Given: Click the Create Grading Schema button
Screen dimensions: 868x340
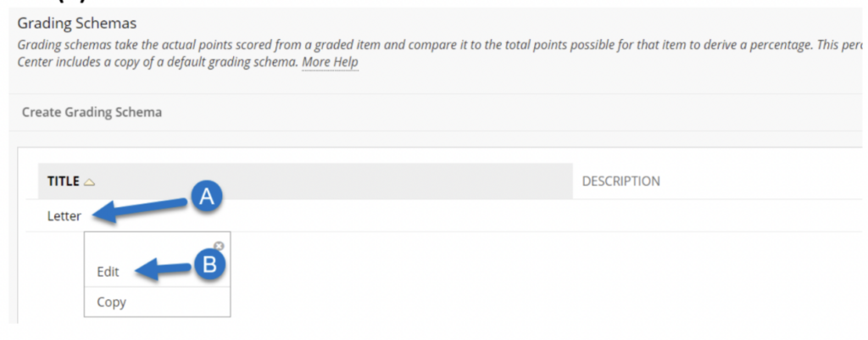Looking at the screenshot, I should [92, 113].
